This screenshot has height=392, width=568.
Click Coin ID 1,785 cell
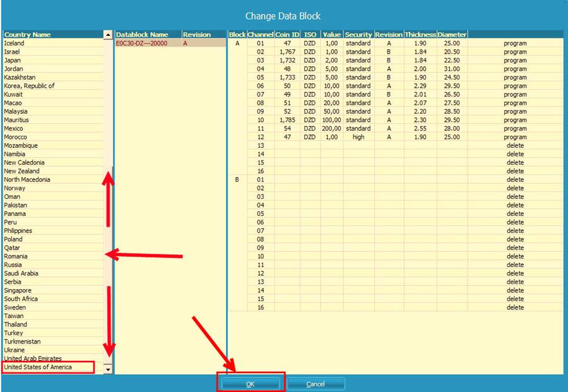[287, 120]
